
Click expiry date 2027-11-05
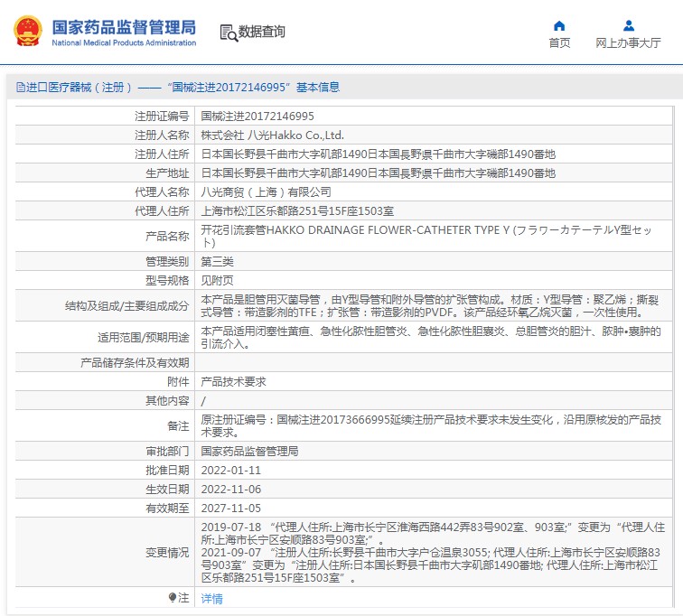pyautogui.click(x=231, y=509)
